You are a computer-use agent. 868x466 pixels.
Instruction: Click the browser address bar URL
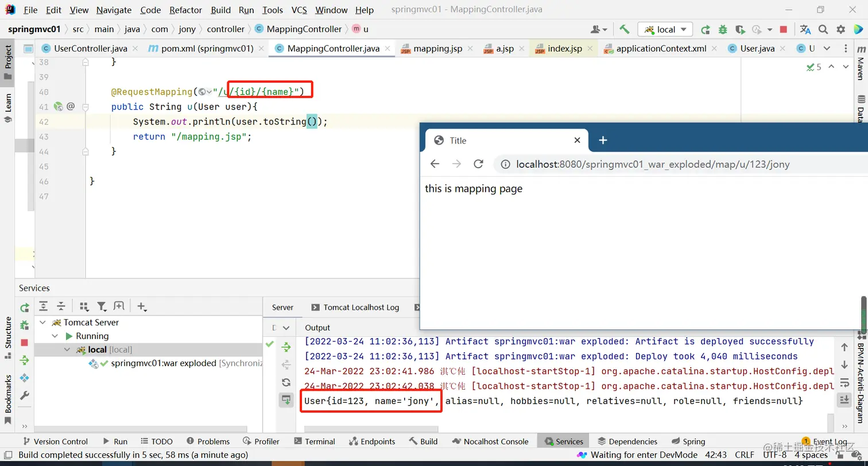tap(653, 164)
